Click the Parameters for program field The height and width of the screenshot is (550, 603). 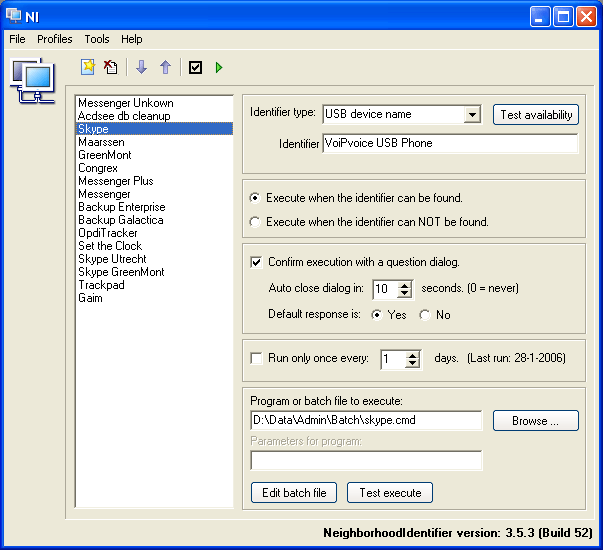[366, 460]
